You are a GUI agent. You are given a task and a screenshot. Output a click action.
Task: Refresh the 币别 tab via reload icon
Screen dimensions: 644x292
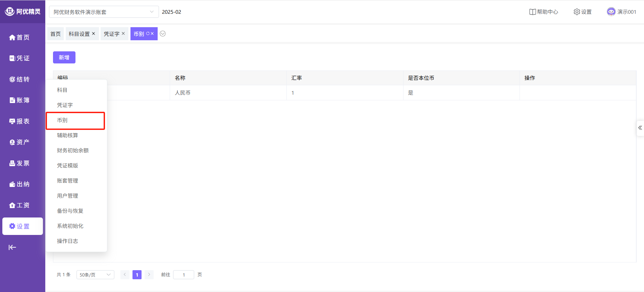148,34
